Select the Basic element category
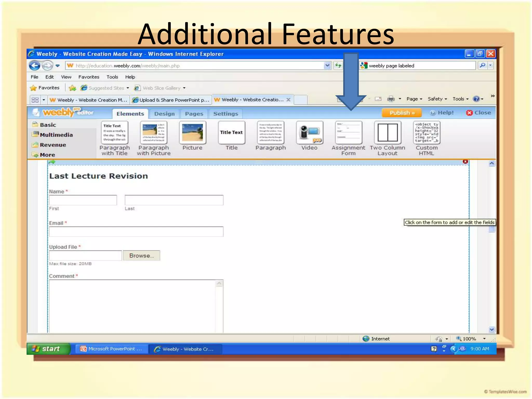This screenshot has width=532, height=399. coord(48,125)
